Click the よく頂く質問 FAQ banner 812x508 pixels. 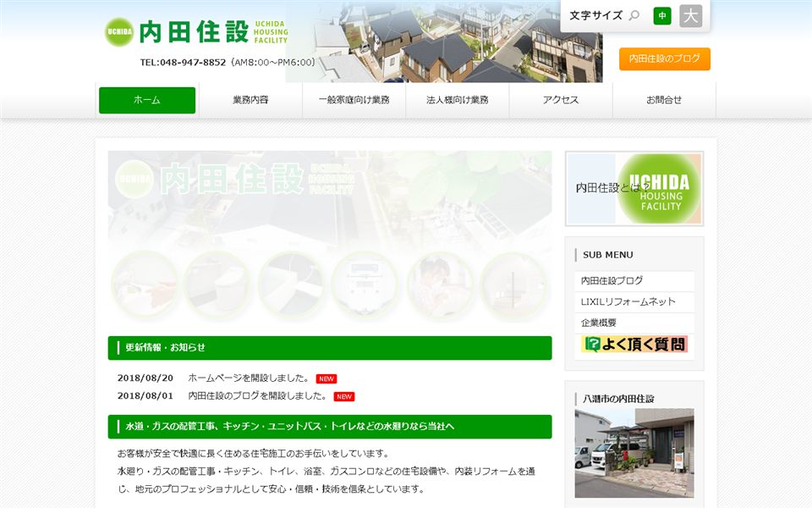pyautogui.click(x=634, y=345)
